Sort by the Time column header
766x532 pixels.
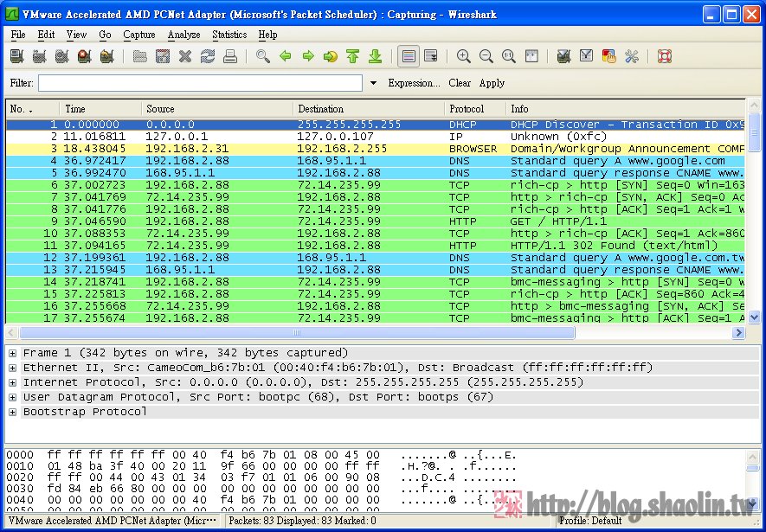tap(100, 109)
